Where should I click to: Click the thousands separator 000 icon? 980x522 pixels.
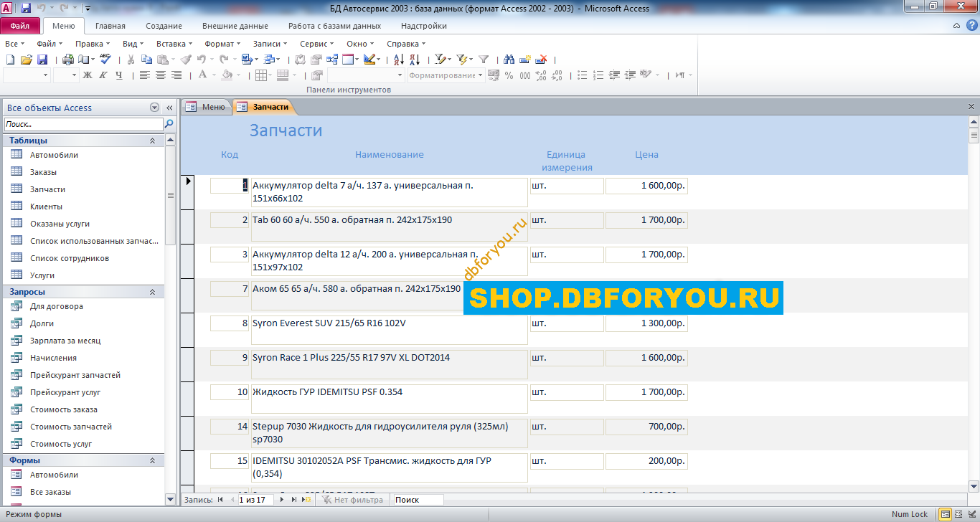pos(524,75)
